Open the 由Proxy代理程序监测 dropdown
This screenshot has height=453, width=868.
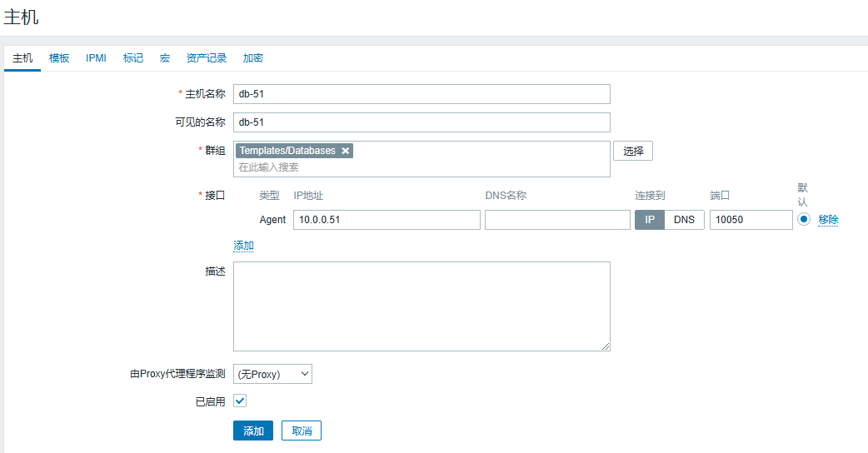tap(273, 374)
